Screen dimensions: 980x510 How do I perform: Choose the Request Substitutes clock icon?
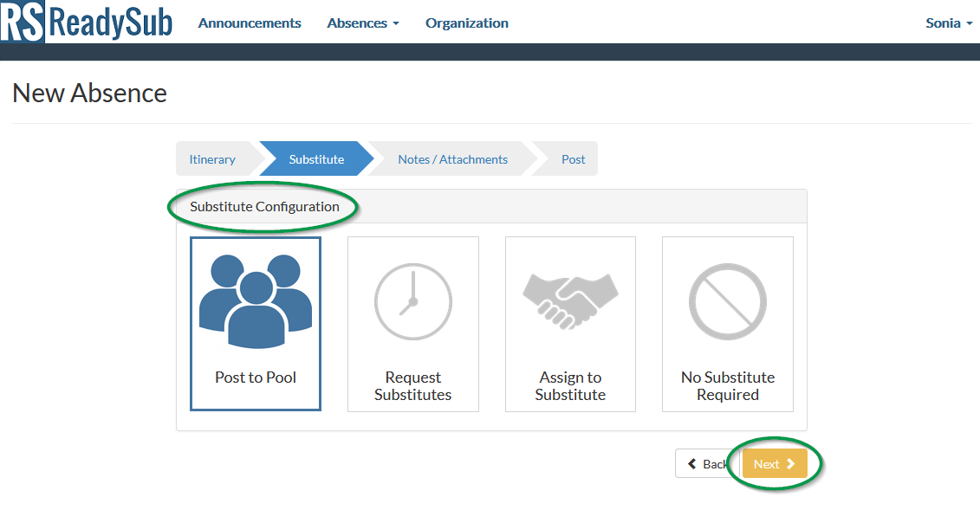pyautogui.click(x=413, y=301)
